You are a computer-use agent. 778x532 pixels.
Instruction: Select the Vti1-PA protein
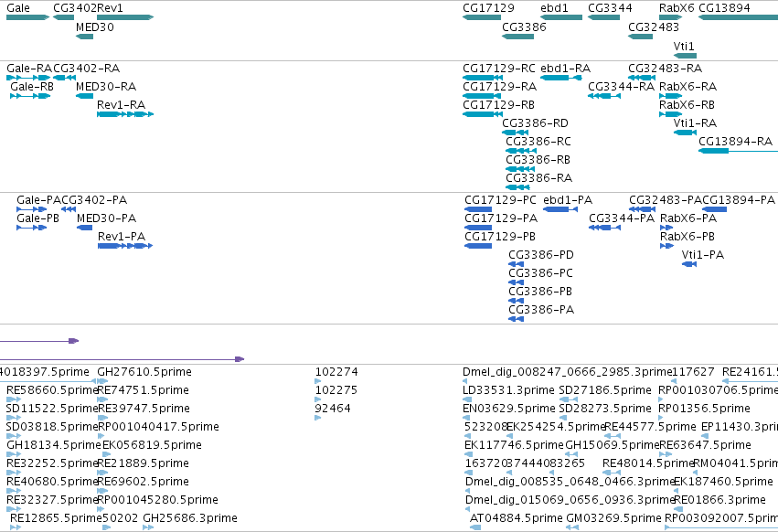(x=689, y=264)
